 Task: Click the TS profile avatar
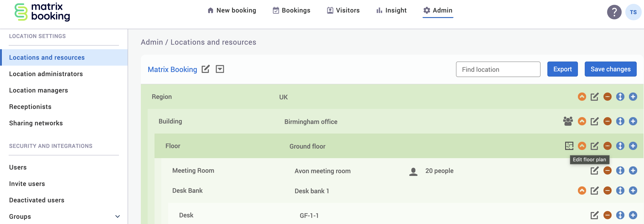pyautogui.click(x=634, y=12)
